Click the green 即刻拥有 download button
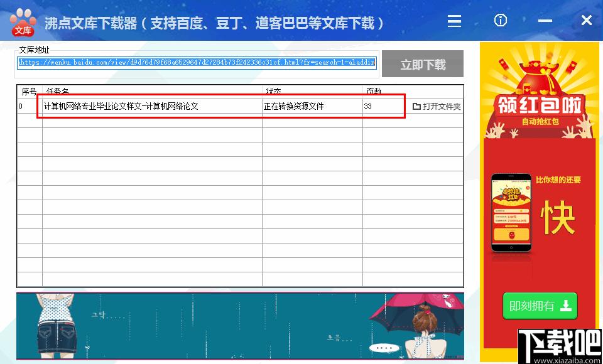 tap(540, 306)
